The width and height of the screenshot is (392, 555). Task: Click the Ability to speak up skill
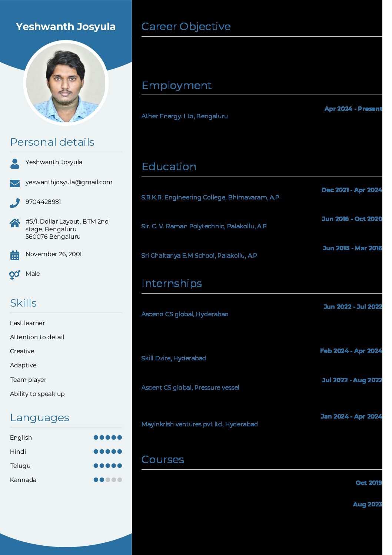[x=37, y=394]
